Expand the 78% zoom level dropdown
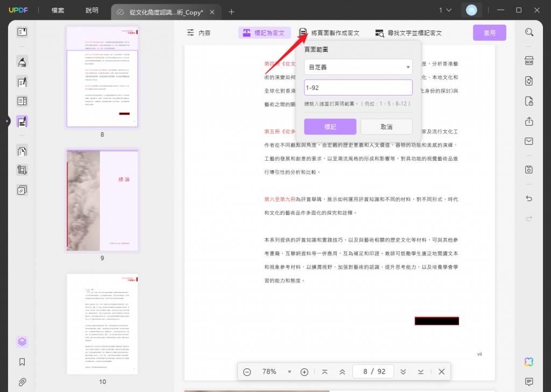The width and height of the screenshot is (551, 392). tap(289, 372)
